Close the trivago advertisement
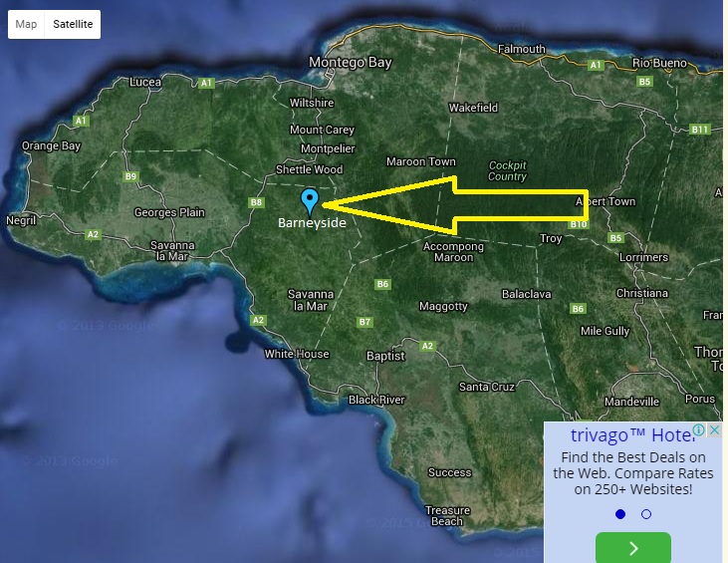This screenshot has width=728, height=563. point(714,430)
